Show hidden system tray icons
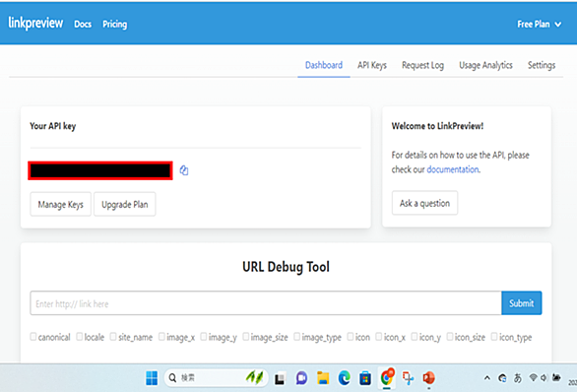This screenshot has width=577, height=392. click(x=486, y=378)
